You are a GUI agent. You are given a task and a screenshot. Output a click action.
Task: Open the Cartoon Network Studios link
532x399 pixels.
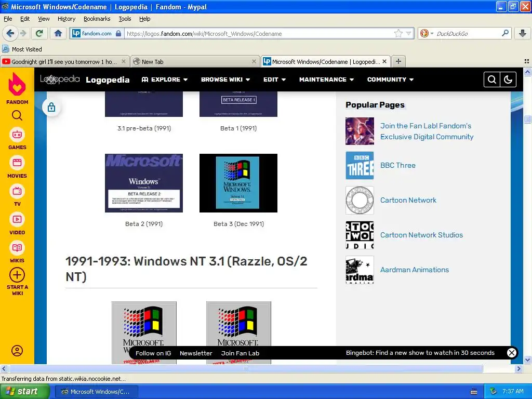click(421, 235)
